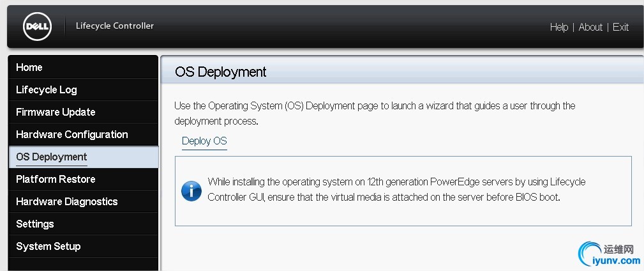644x271 pixels.
Task: Exit Lifecycle Controller via the Exit link
Action: tap(620, 27)
